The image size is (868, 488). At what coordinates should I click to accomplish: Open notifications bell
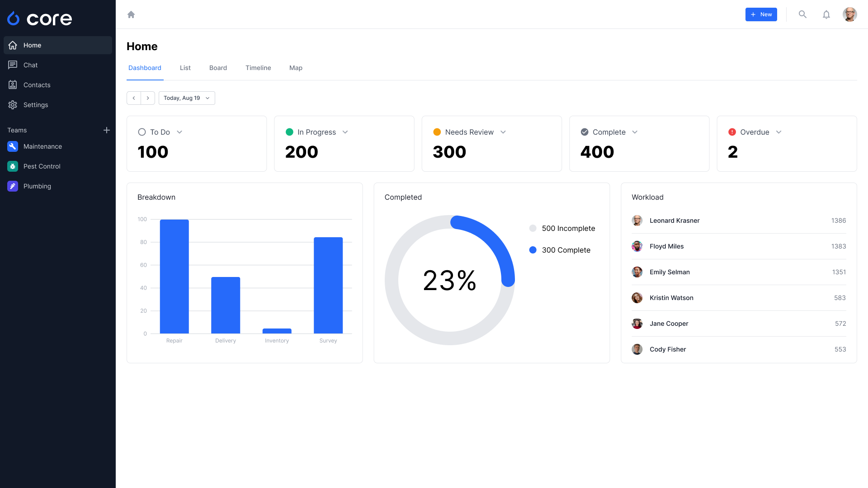(x=826, y=14)
